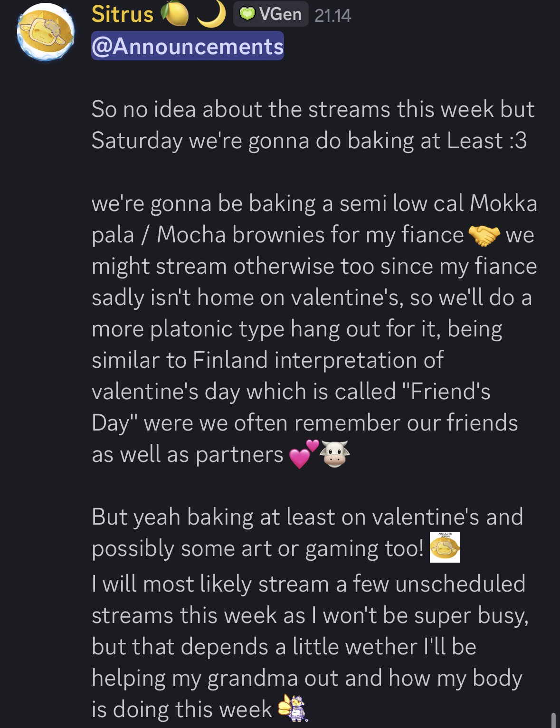Open the @Announcements role mention
The width and height of the screenshot is (560, 728).
(x=187, y=46)
